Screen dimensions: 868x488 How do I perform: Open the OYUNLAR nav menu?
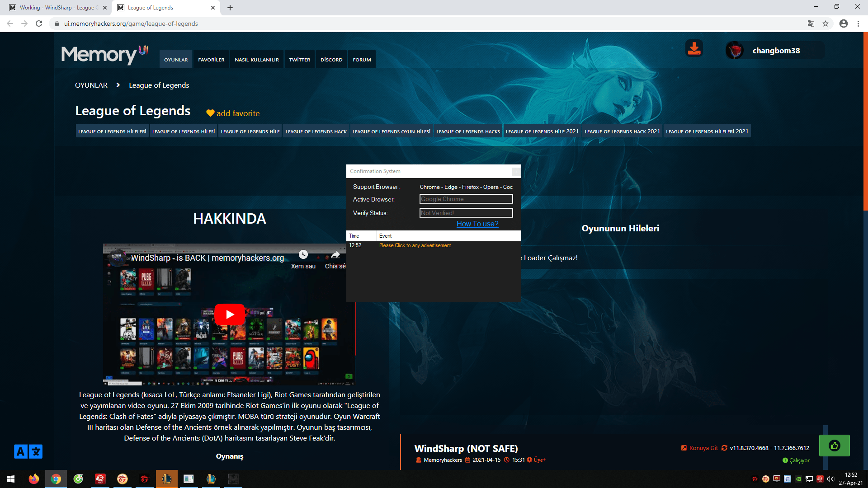tap(176, 60)
